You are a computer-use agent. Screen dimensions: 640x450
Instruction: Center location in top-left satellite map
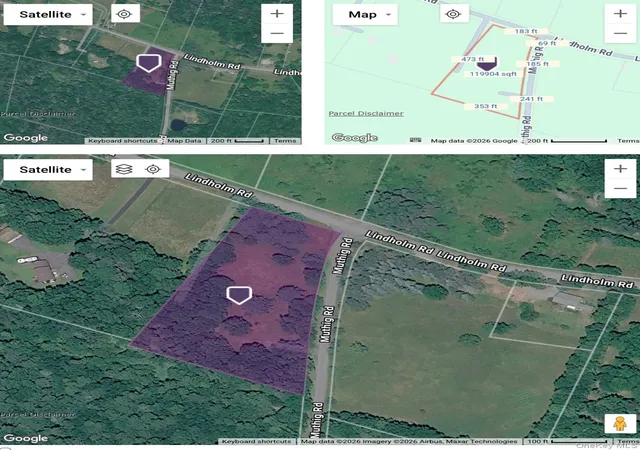pos(124,14)
